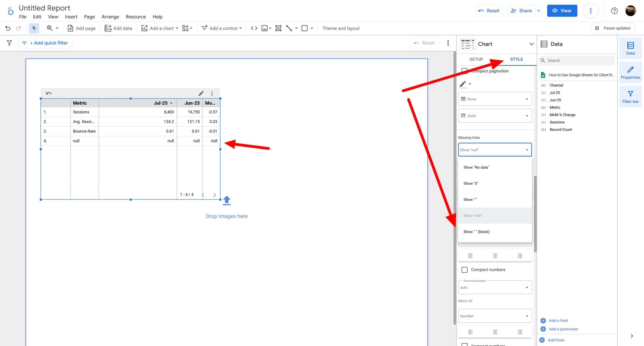Screen dimensions: 644x346
Task: Open the Resource menu
Action: point(136,17)
